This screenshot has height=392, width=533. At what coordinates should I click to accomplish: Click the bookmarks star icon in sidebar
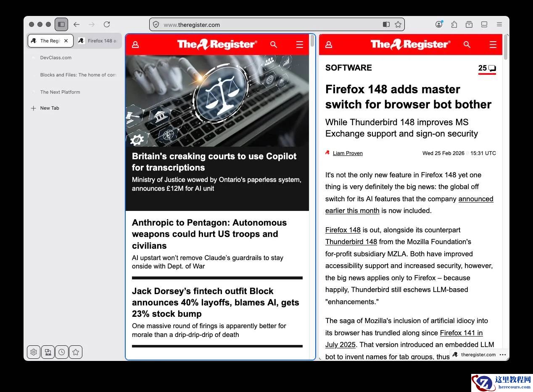[x=76, y=352]
